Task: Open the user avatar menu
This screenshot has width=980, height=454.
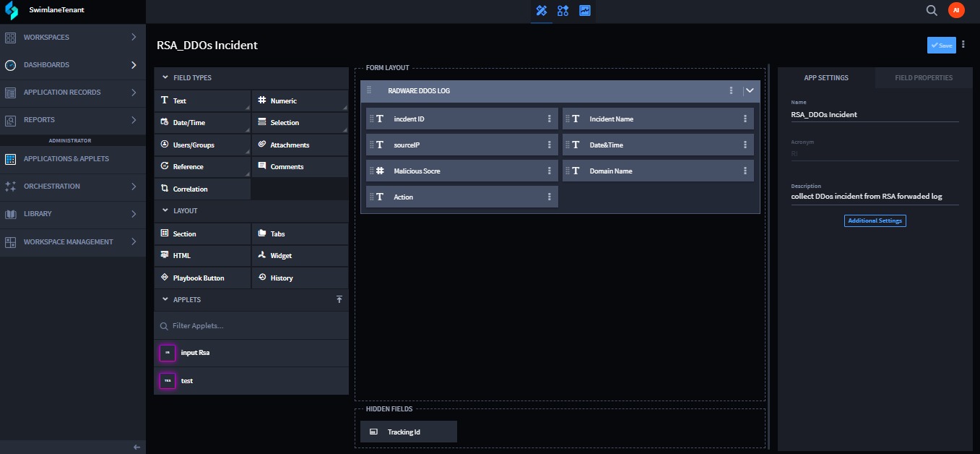Action: [x=955, y=10]
